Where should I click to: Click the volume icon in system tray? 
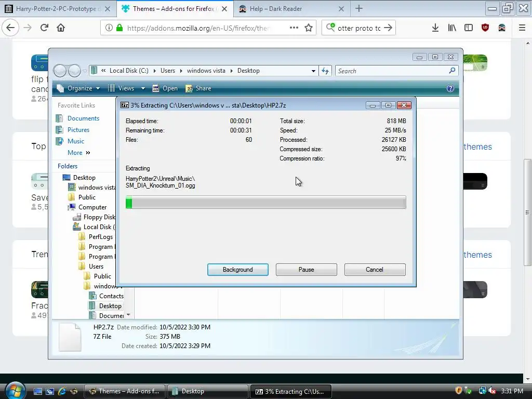click(492, 391)
